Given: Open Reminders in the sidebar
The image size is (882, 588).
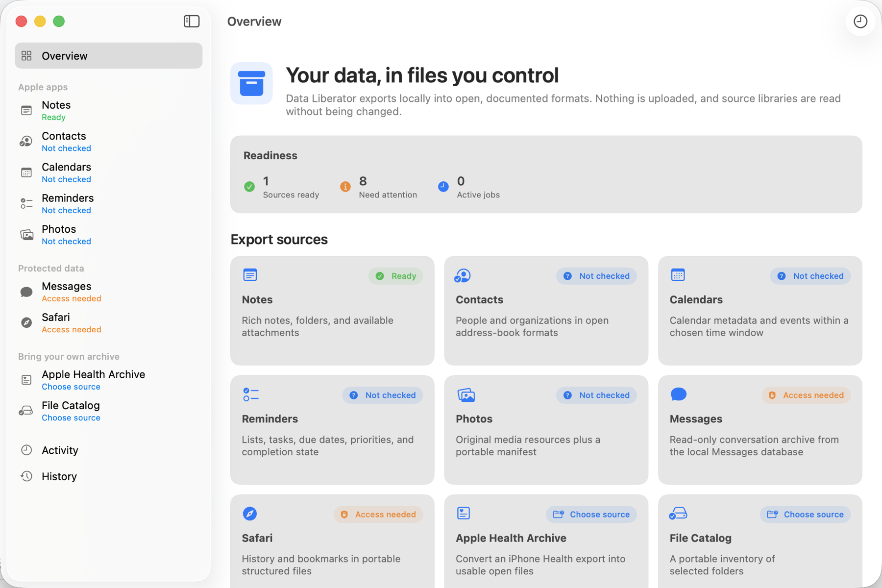Looking at the screenshot, I should [68, 198].
